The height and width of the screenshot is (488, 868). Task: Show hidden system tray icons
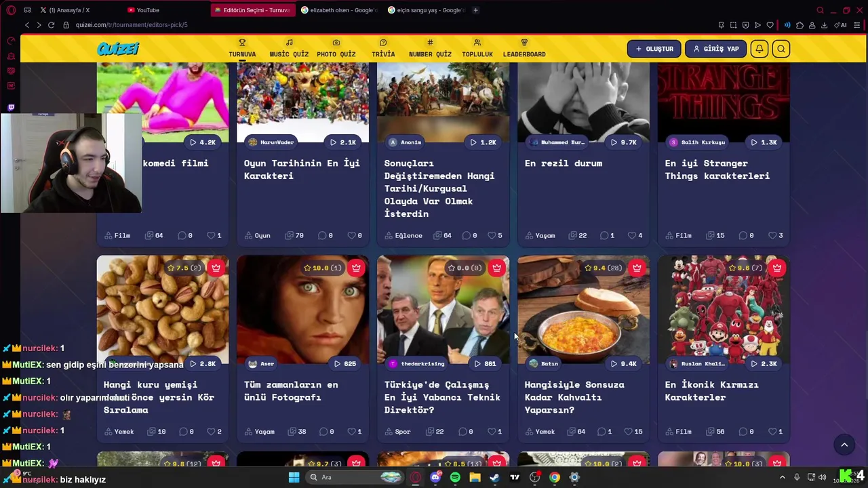pyautogui.click(x=782, y=477)
